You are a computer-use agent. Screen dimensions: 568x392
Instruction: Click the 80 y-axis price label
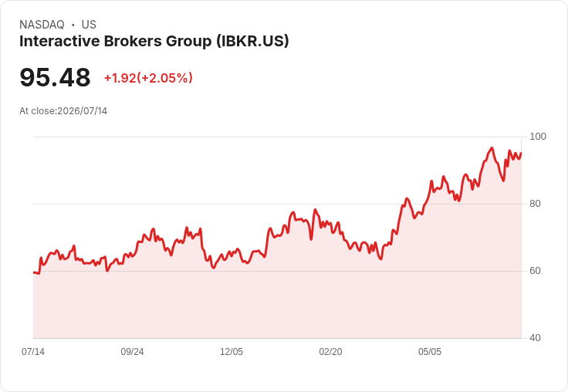point(535,204)
